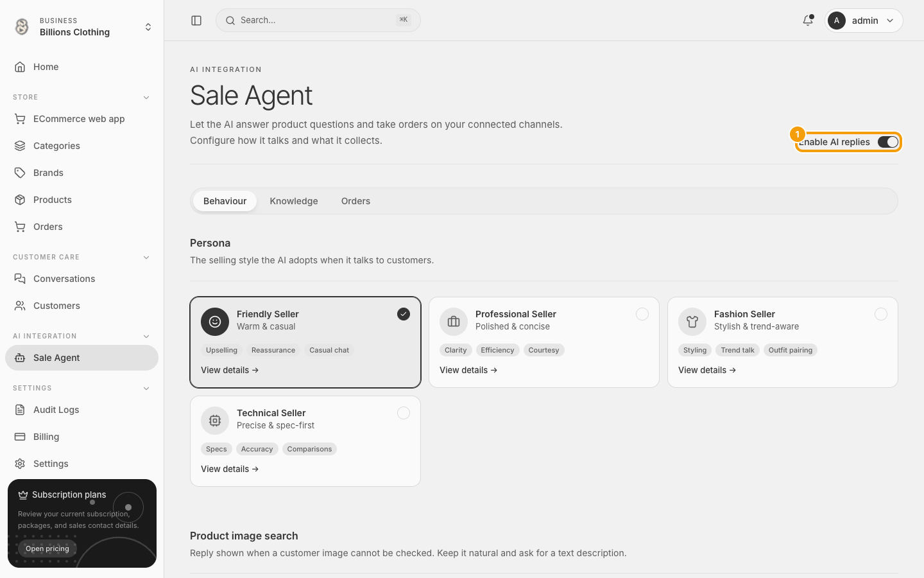Click the Home house icon
Screen dimensions: 924x578
tap(20, 67)
